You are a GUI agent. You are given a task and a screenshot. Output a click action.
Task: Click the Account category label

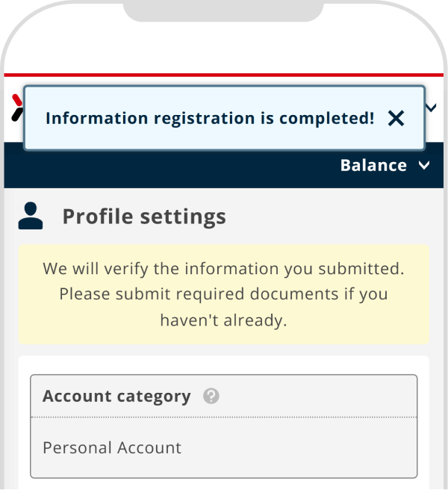[x=116, y=396]
